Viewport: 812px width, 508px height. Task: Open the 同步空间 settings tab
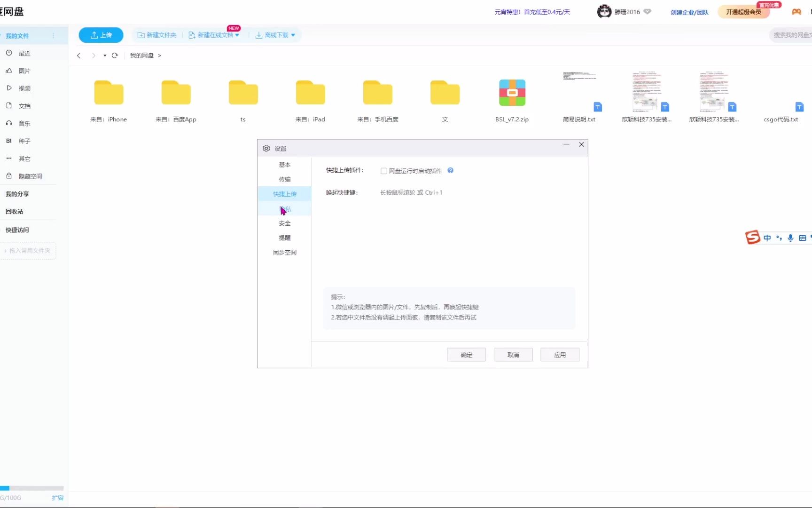(285, 252)
